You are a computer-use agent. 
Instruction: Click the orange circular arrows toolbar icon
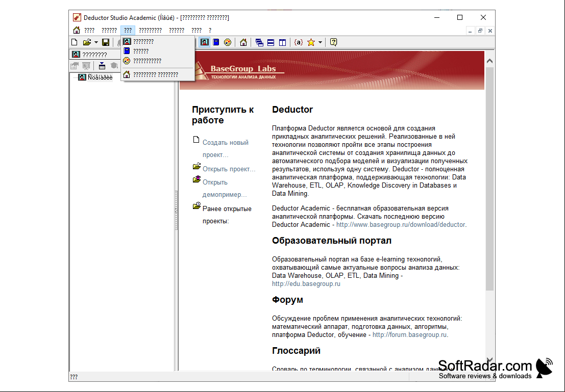click(x=227, y=42)
